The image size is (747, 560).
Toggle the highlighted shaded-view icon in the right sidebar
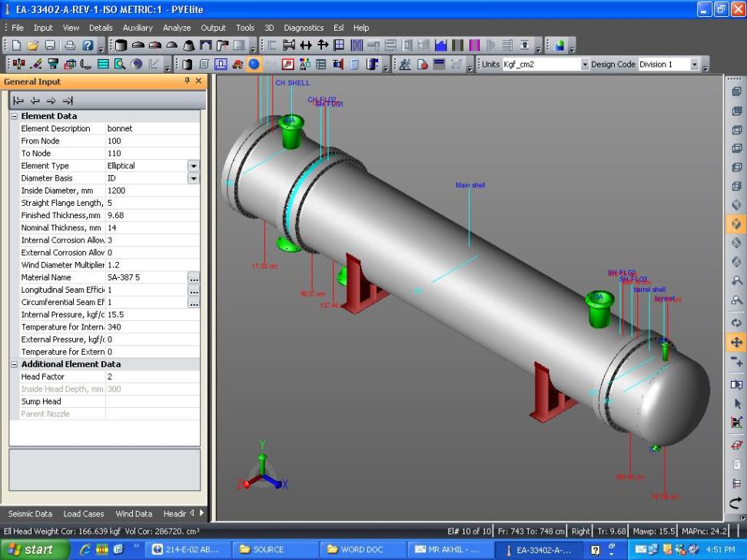click(x=735, y=224)
